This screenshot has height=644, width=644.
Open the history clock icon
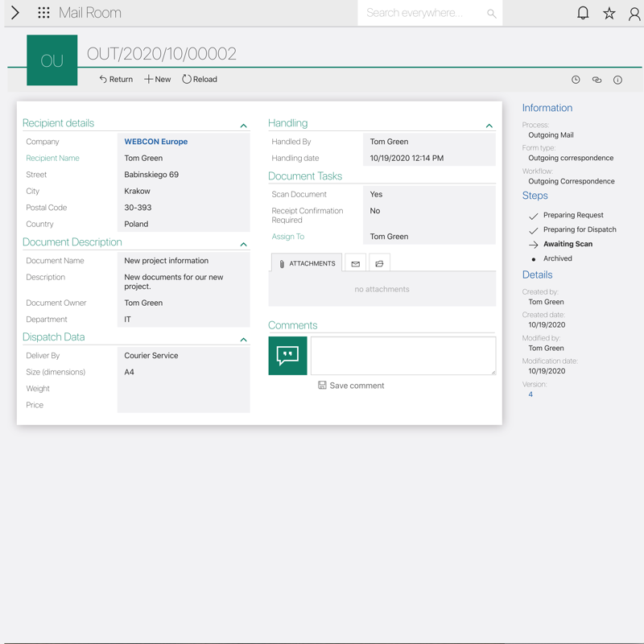click(576, 80)
